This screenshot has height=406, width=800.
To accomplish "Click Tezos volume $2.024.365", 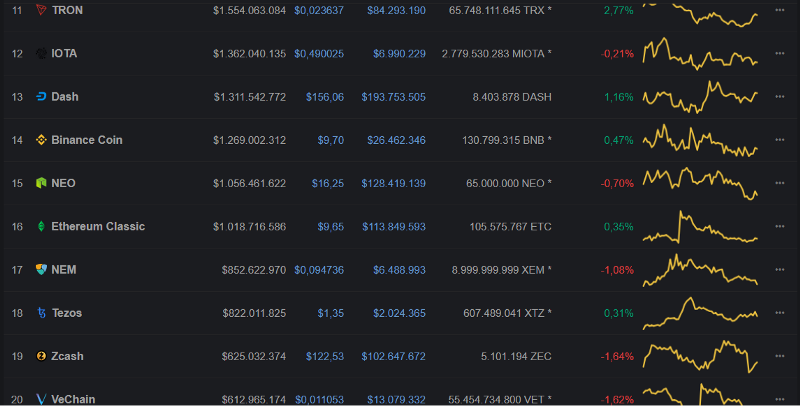I will pyautogui.click(x=399, y=313).
